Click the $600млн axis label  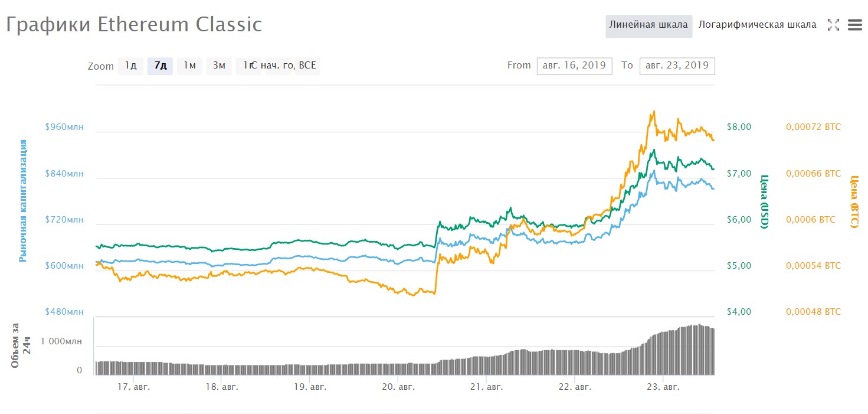tap(64, 266)
